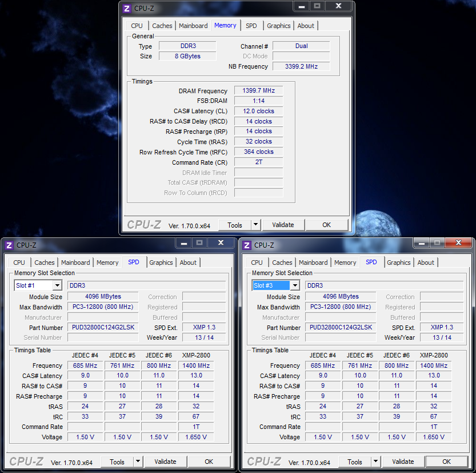
Task: Close the Slot #3 CPU-Z window with red X
Action: [x=458, y=243]
